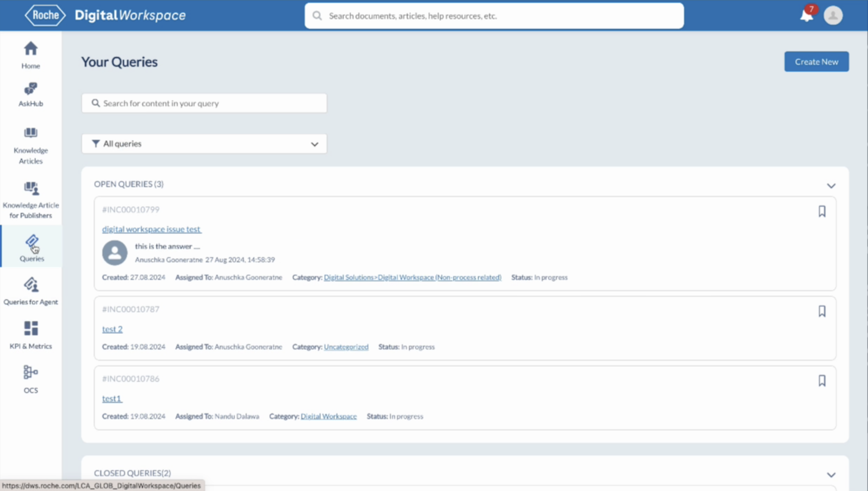868x491 pixels.
Task: Bookmark query INC00010786
Action: point(822,380)
